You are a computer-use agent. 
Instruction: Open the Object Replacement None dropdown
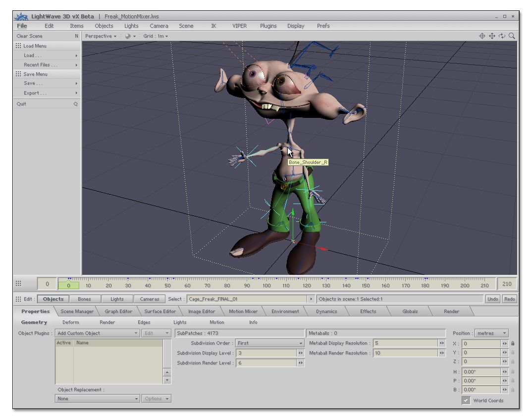tap(98, 399)
